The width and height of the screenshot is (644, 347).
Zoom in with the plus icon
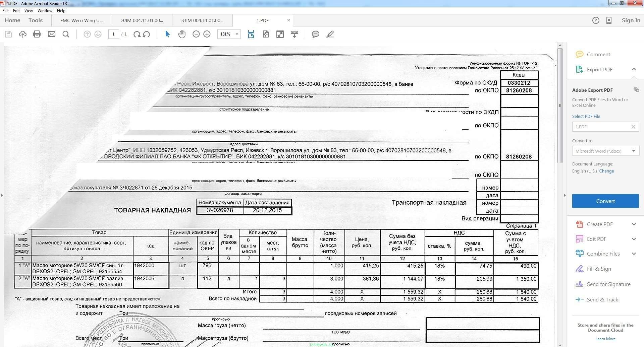[x=207, y=34]
